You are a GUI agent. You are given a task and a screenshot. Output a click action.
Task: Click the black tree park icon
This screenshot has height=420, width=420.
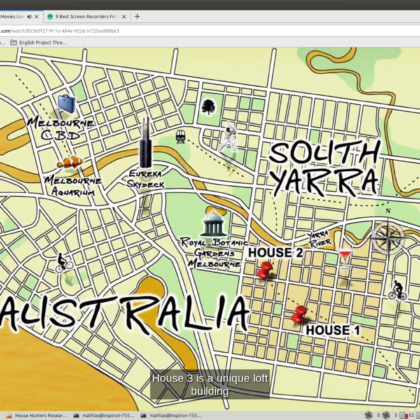pyautogui.click(x=208, y=107)
